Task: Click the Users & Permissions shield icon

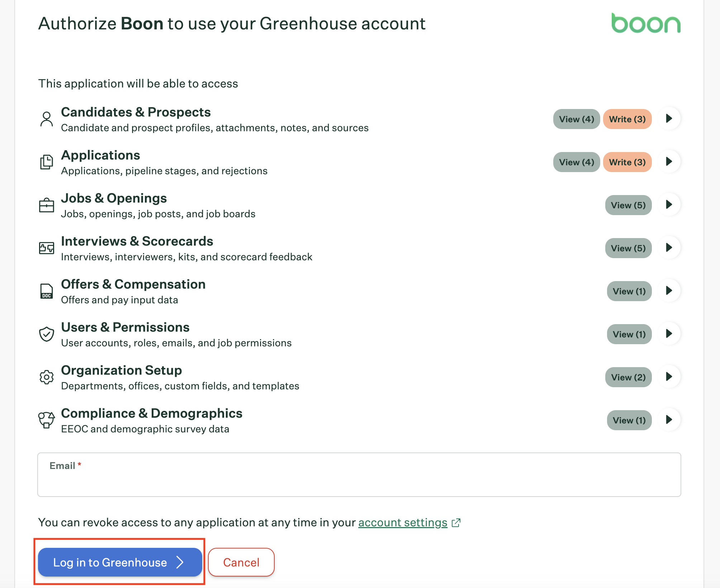Action: (47, 334)
